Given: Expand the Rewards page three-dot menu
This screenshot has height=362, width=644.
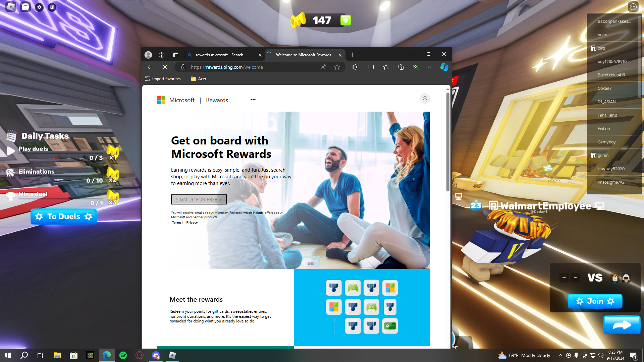Looking at the screenshot, I should (x=253, y=99).
